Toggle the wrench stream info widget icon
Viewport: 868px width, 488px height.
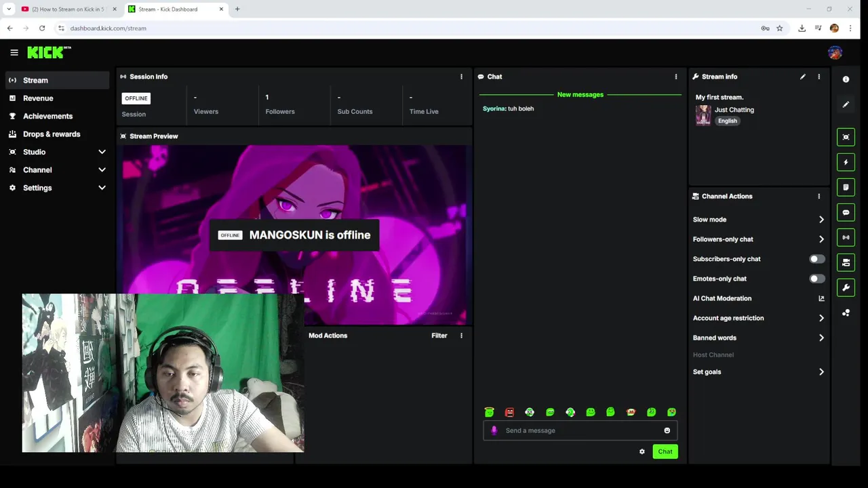click(846, 287)
